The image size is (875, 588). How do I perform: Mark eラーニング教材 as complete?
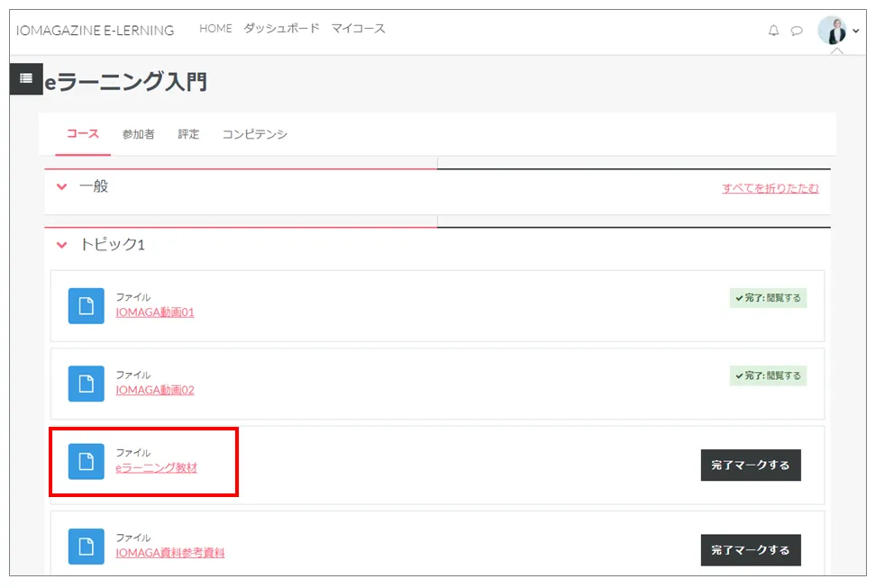pos(750,466)
